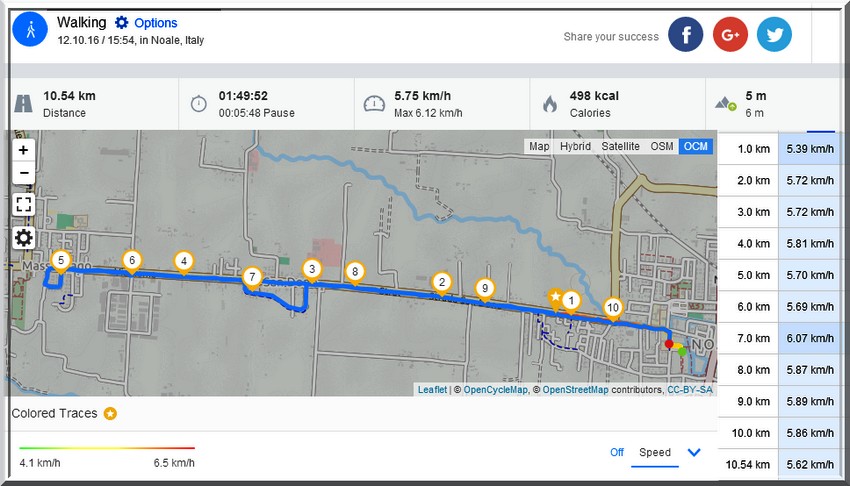The height and width of the screenshot is (486, 850).
Task: Turn colored traces Off
Action: pos(617,452)
